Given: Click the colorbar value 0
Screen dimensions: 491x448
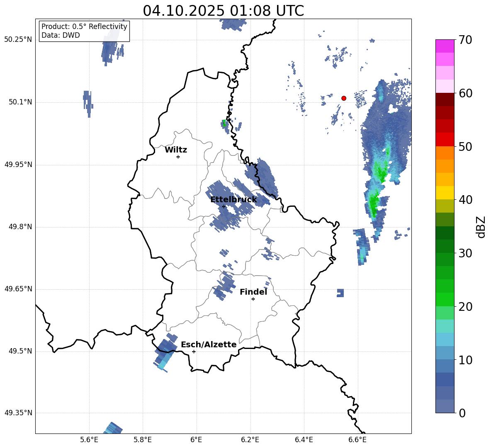Looking at the screenshot, I should pos(462,413).
